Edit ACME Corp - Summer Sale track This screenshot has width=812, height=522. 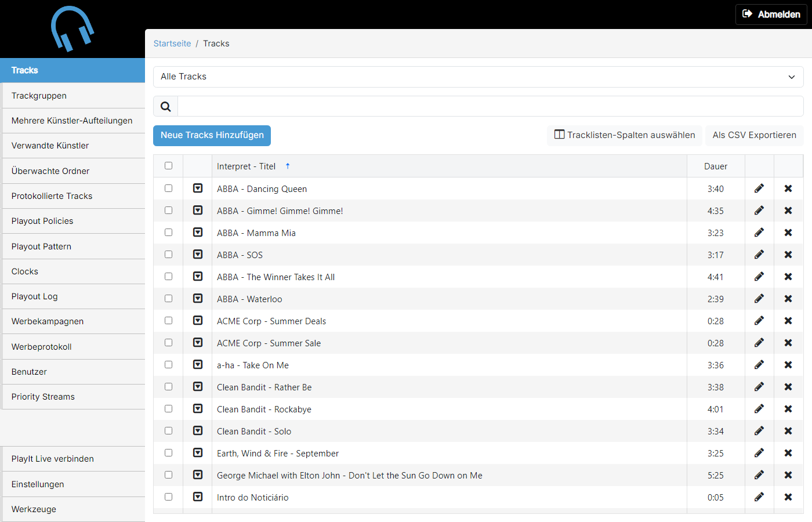pos(759,343)
